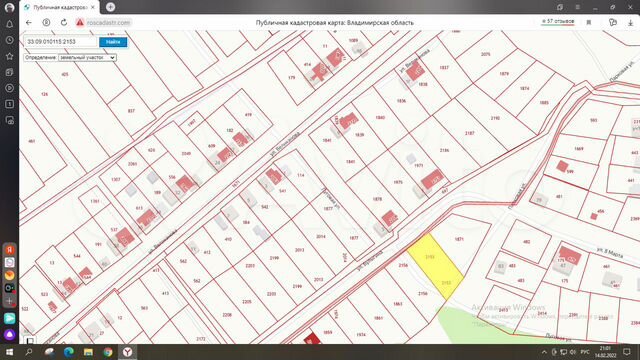Click the blue Найти search button
640x360 pixels.
pyautogui.click(x=113, y=42)
